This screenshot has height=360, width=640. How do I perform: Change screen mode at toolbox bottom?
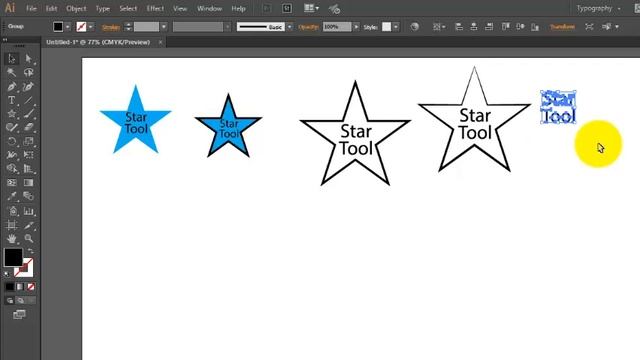pos(19,314)
